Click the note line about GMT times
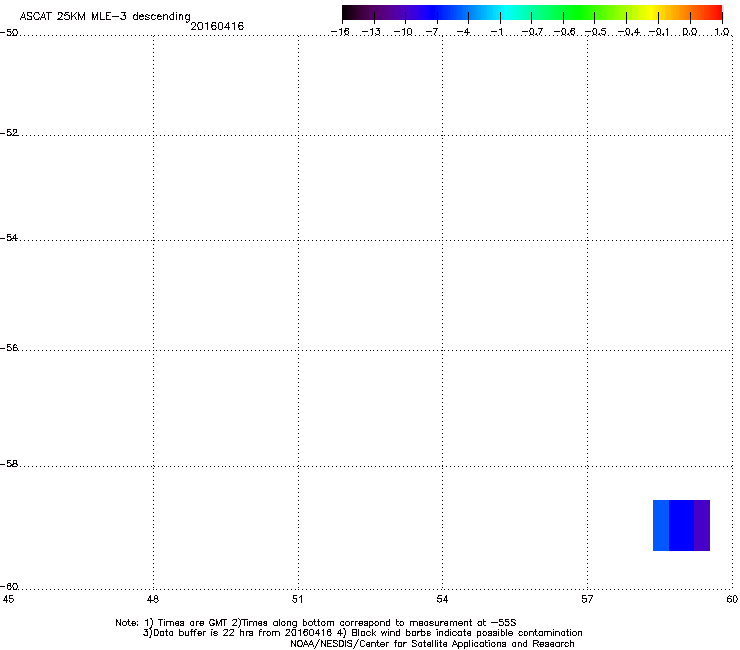This screenshot has height=650, width=740. coord(316,623)
